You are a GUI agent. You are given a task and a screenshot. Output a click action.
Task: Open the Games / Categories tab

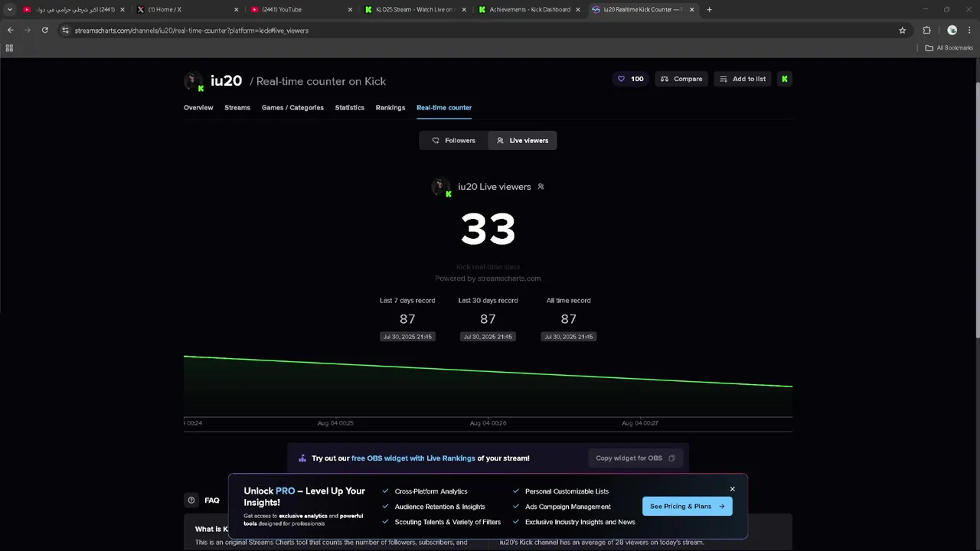point(292,107)
